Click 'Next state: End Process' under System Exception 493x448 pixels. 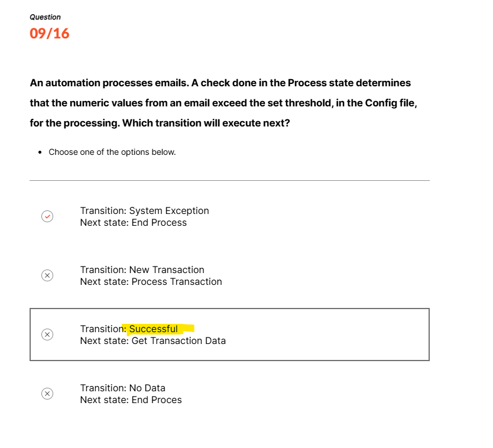point(133,222)
